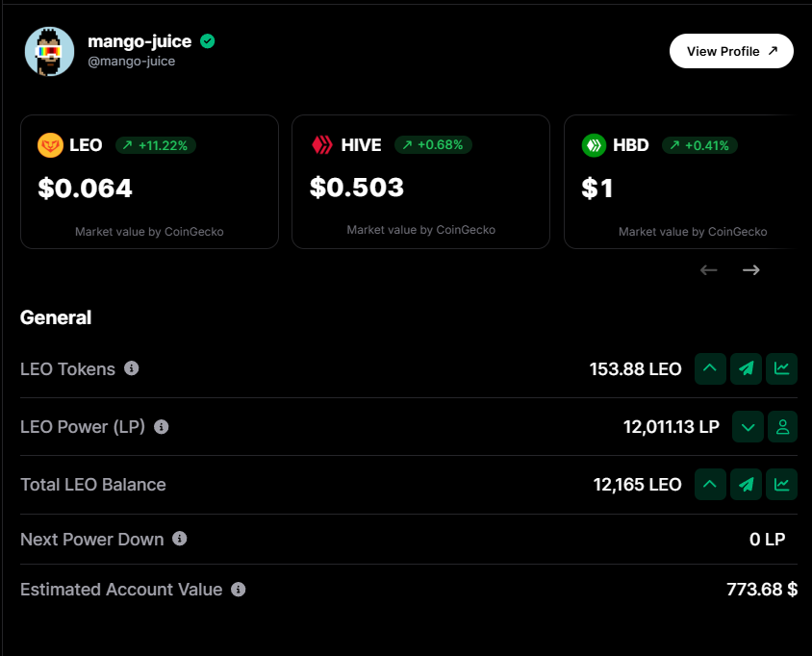Open the mango-juice profile avatar
The image size is (812, 656).
click(50, 51)
